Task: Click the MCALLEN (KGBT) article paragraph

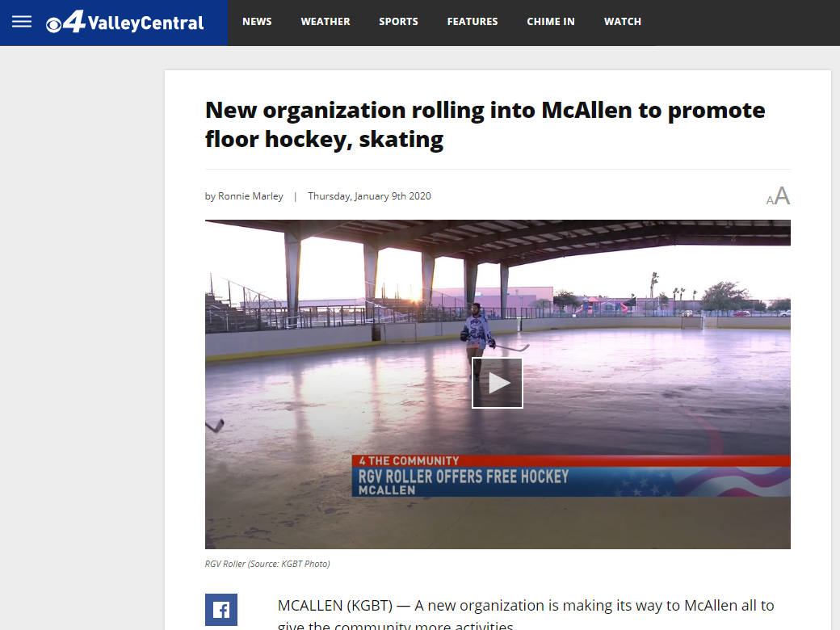Action: click(x=526, y=613)
